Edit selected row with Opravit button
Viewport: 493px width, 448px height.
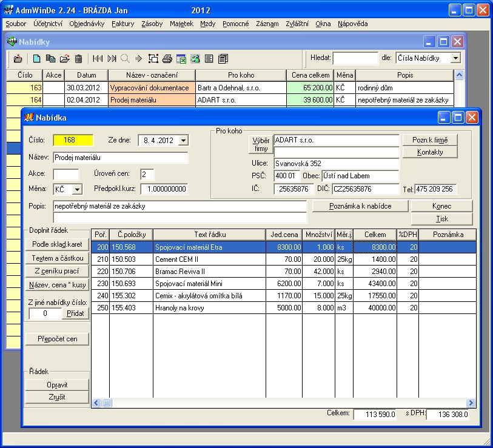57,385
